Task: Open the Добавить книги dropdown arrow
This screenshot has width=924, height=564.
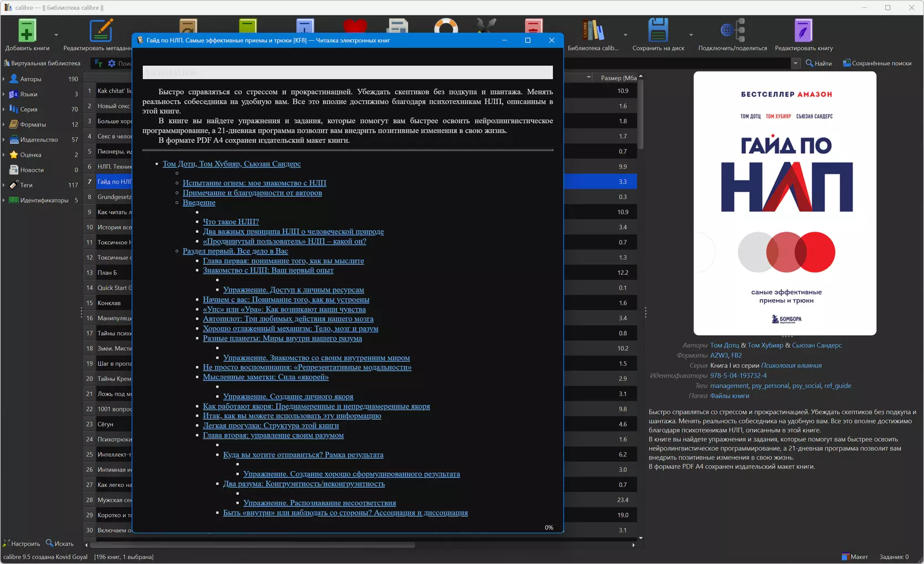Action: coord(56,35)
